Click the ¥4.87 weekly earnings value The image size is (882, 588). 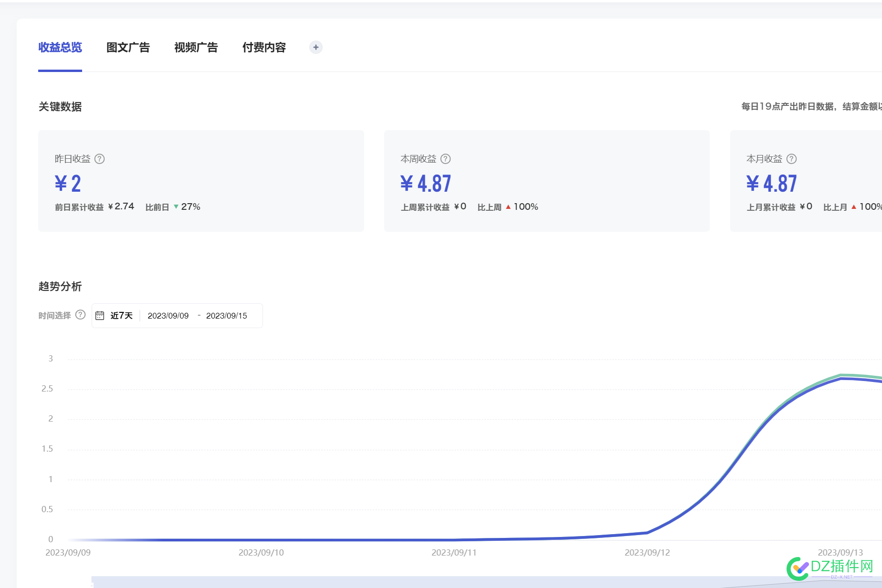point(426,184)
